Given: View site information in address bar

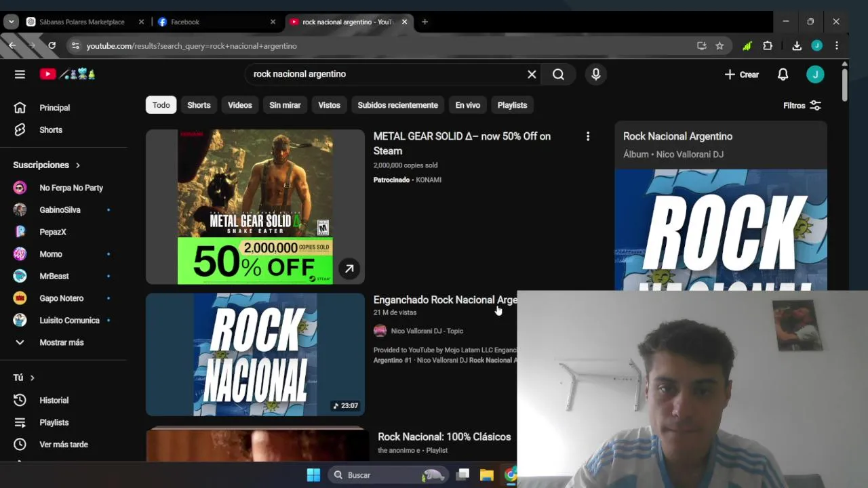Looking at the screenshot, I should tap(75, 45).
